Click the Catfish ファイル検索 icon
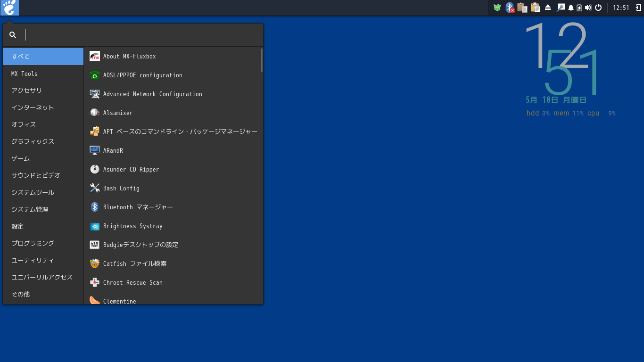 [x=95, y=263]
